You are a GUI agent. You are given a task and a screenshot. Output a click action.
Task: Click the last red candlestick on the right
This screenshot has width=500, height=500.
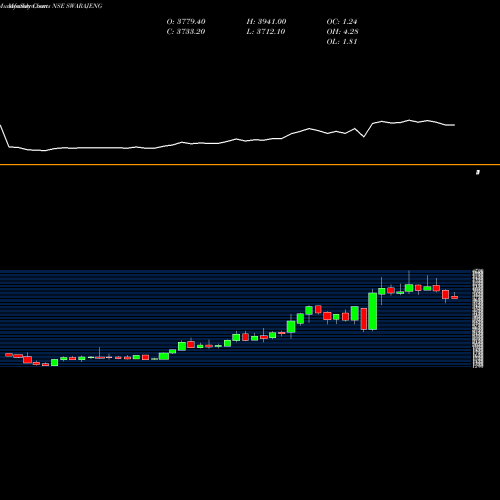tap(455, 297)
